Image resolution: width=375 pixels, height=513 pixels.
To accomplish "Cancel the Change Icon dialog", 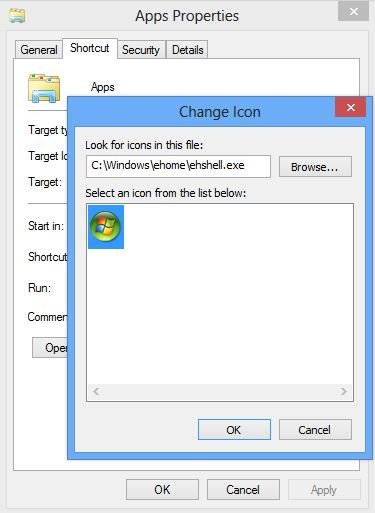I will 315,430.
